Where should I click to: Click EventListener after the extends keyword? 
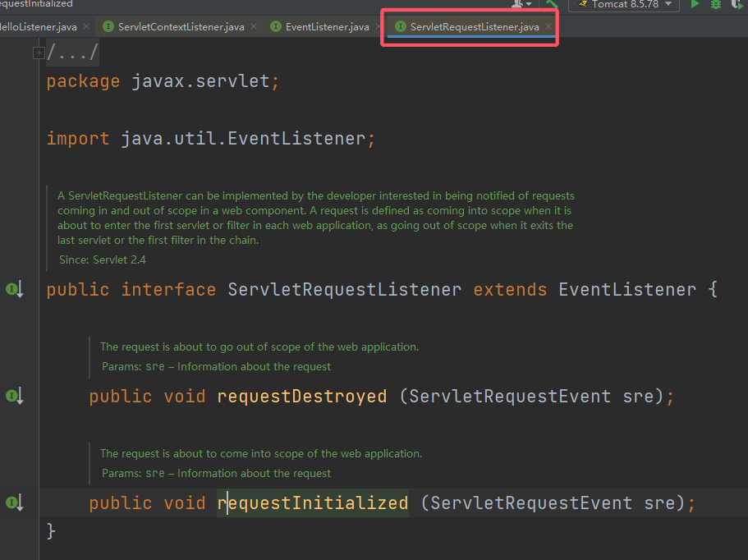[627, 290]
